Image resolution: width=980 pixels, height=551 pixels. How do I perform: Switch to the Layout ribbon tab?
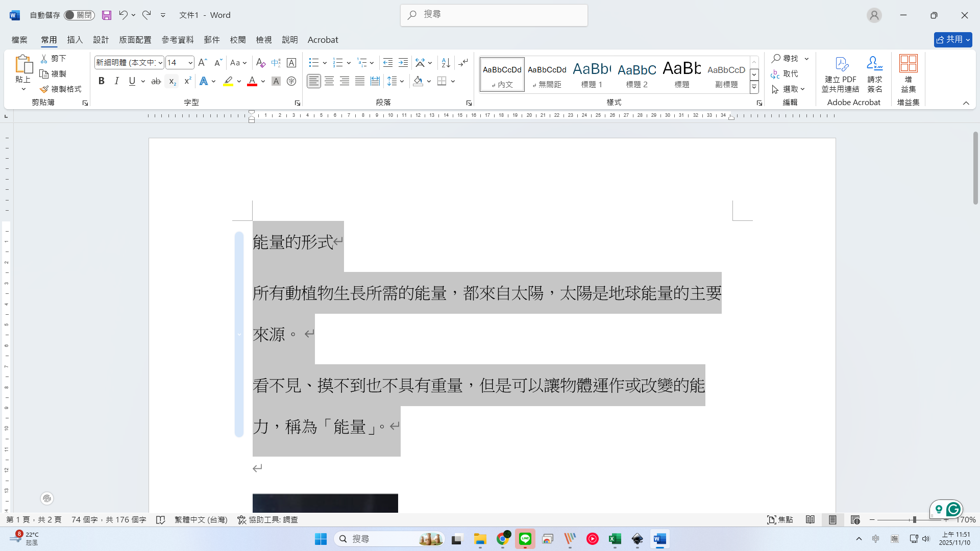(x=135, y=40)
